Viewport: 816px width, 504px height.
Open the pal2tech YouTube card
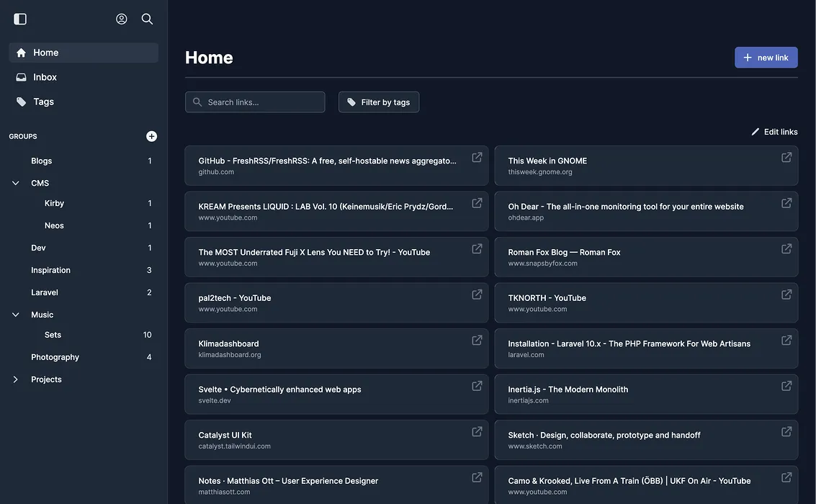337,303
